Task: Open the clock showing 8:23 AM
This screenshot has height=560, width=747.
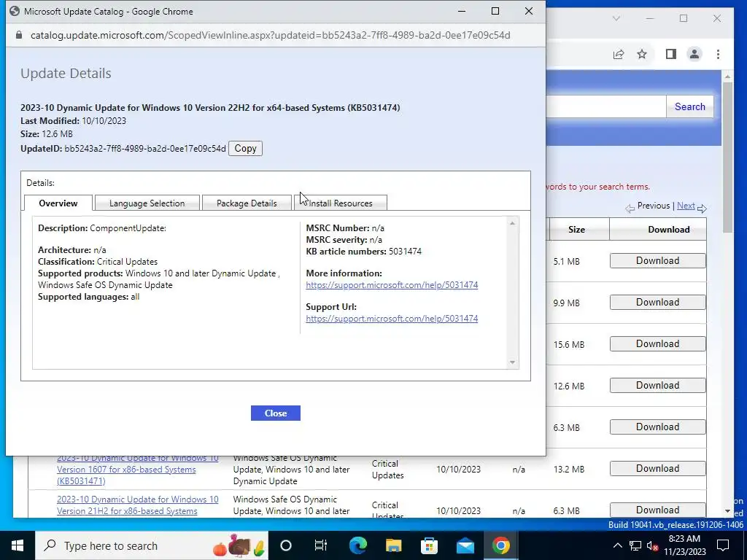Action: 684,545
